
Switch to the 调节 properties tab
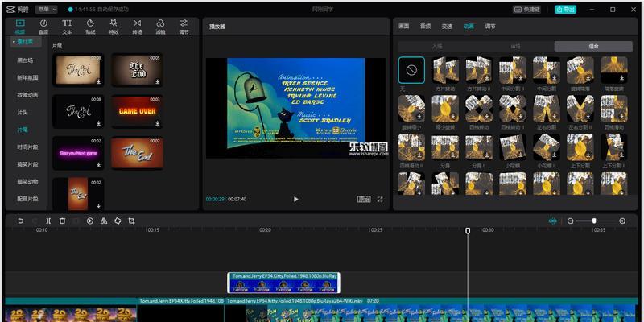click(490, 27)
